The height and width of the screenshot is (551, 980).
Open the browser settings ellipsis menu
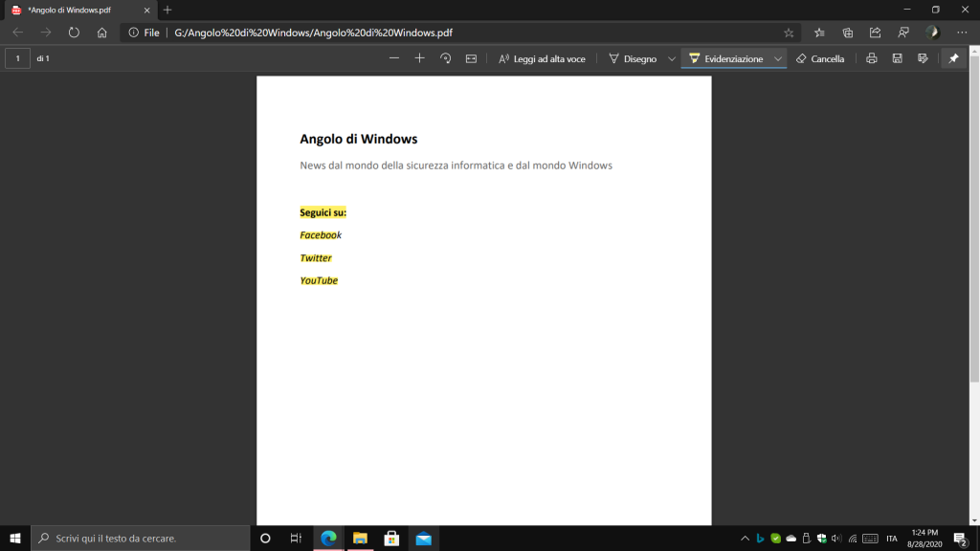click(x=962, y=32)
